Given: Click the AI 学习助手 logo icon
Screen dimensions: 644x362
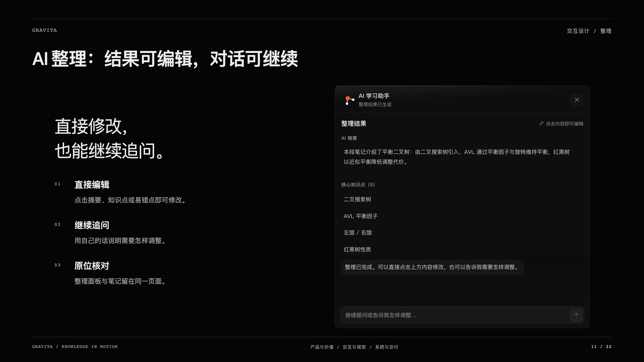Looking at the screenshot, I should 349,100.
